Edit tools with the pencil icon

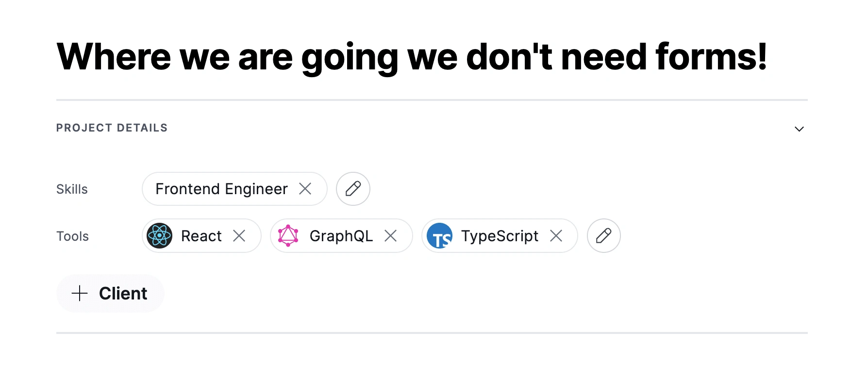603,236
